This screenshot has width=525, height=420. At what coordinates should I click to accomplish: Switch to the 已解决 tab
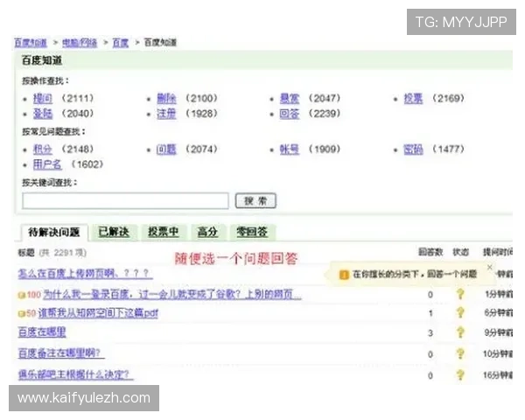114,232
